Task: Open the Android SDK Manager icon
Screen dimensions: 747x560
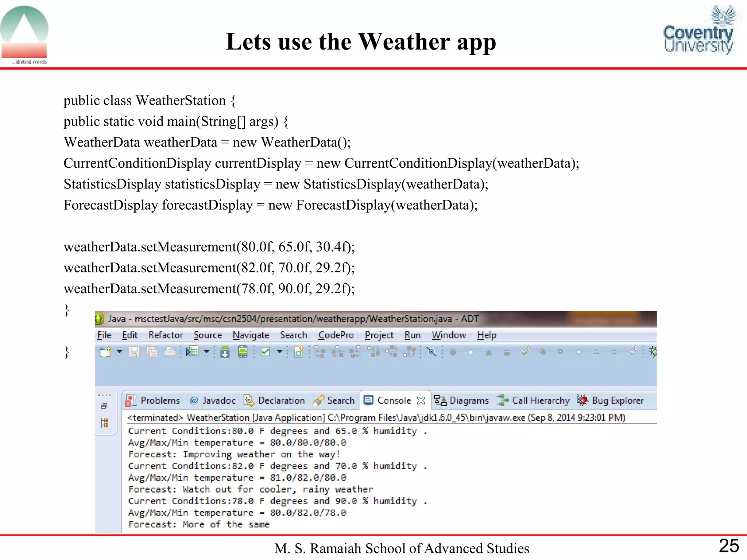Action: (x=225, y=352)
